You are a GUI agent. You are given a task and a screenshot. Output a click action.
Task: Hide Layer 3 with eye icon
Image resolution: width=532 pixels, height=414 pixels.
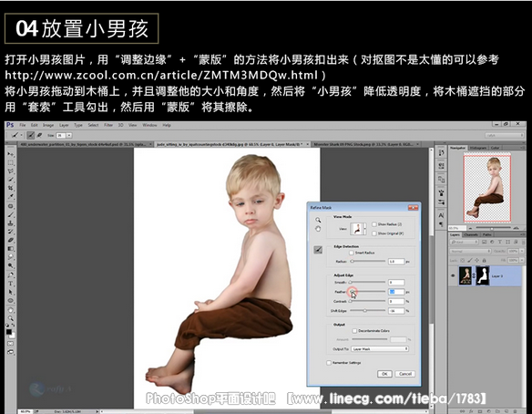(453, 275)
